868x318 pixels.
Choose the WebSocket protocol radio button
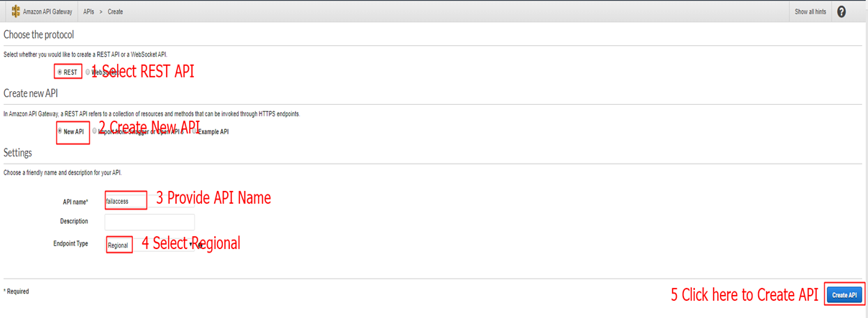(88, 72)
